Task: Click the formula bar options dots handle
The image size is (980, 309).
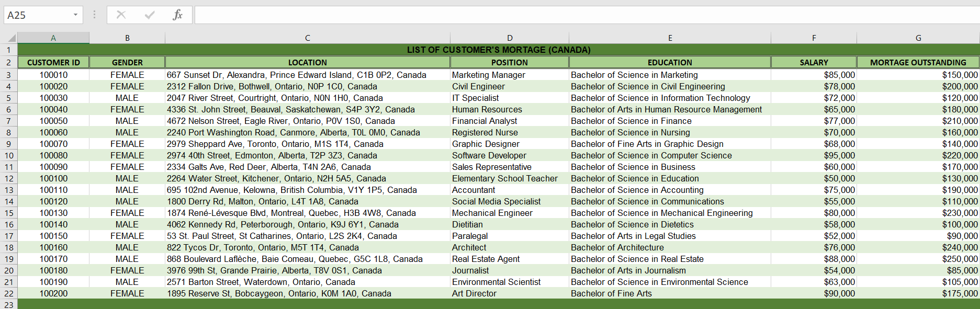Action: (94, 15)
